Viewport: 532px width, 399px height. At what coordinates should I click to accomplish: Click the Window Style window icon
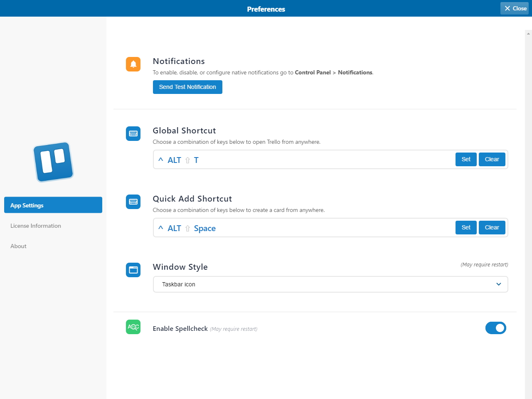click(133, 270)
